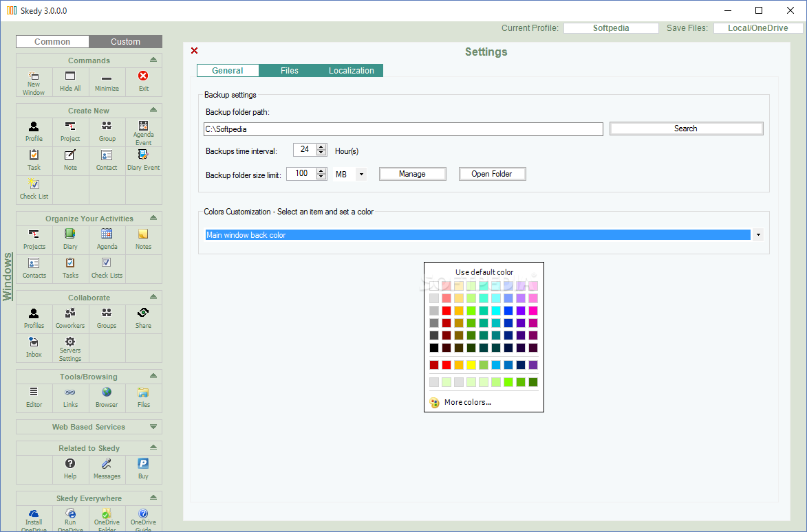Collapse the Commands section
Screen dimensions: 807x532
(153, 60)
